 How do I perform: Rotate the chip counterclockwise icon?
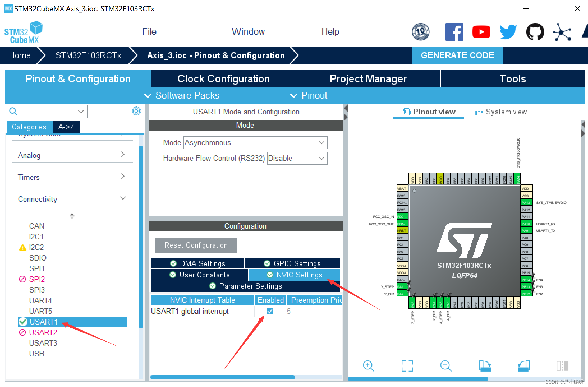[x=523, y=366]
